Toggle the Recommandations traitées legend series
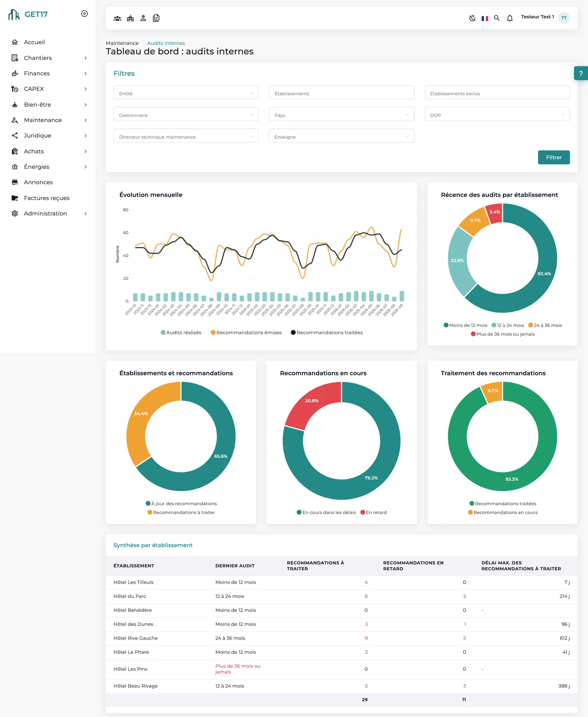588x717 pixels. (x=327, y=332)
